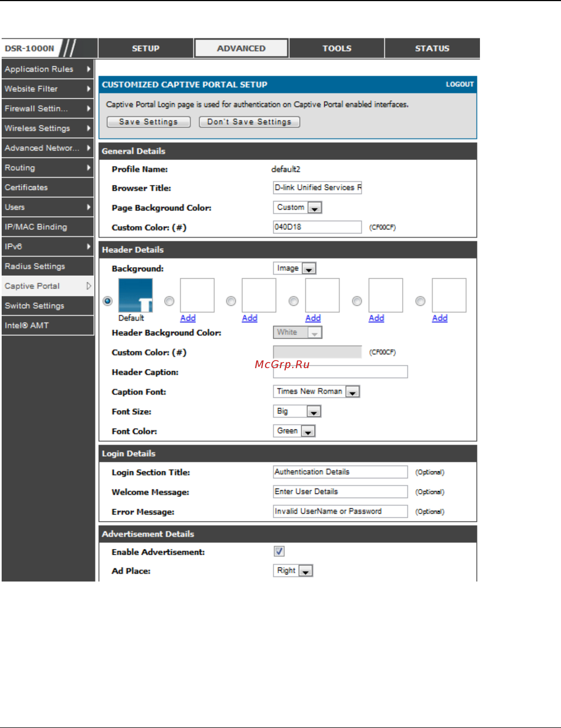Open Radius Settings in the sidebar
Viewport: 561px width, 728px height.
pos(48,266)
